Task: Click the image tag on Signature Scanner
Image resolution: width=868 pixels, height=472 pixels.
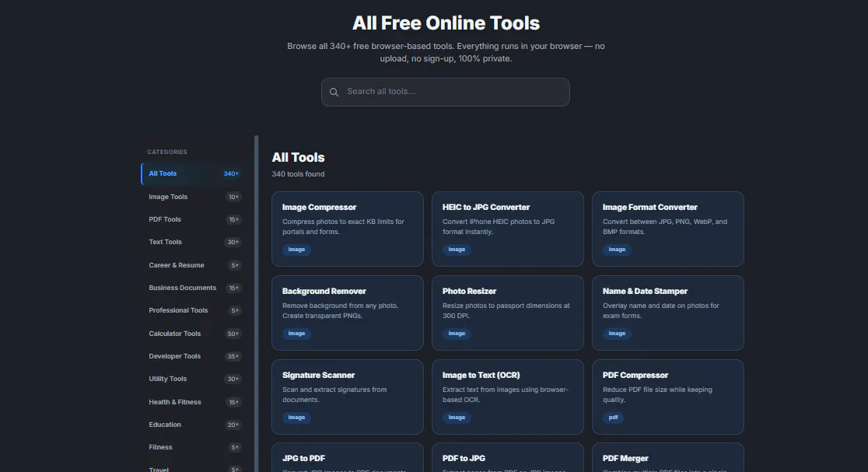Action: tap(296, 418)
